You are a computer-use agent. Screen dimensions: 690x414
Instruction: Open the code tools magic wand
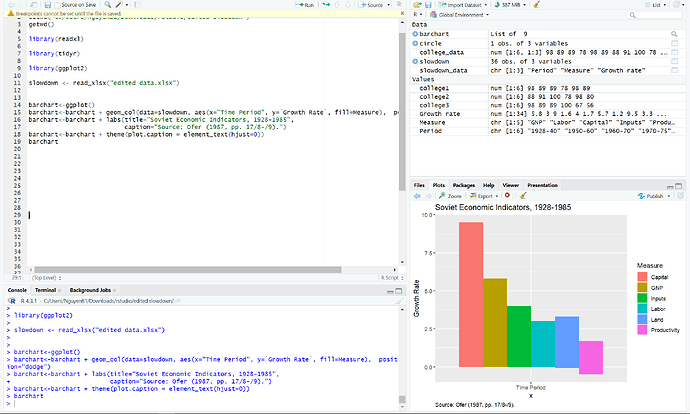(x=119, y=5)
